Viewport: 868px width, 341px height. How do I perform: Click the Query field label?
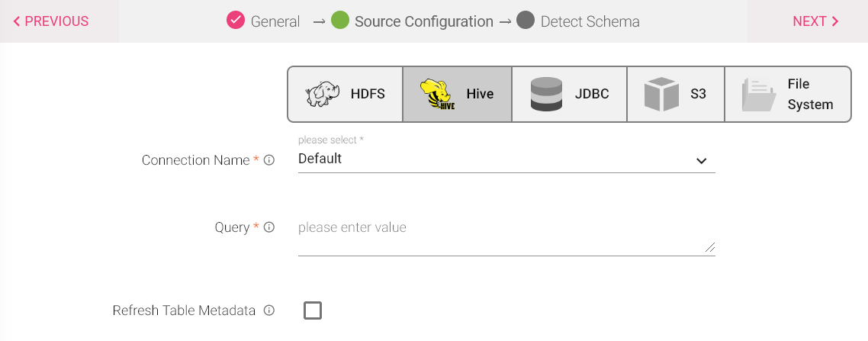[232, 227]
